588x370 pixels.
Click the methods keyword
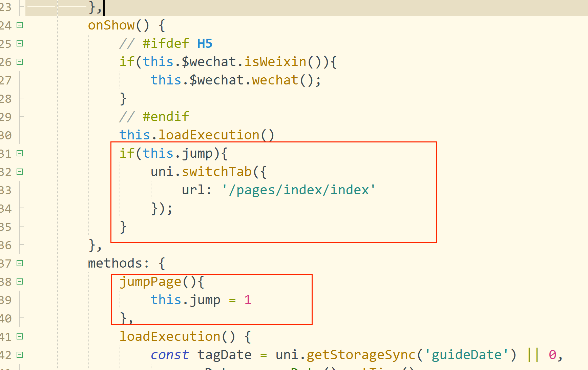pos(115,264)
